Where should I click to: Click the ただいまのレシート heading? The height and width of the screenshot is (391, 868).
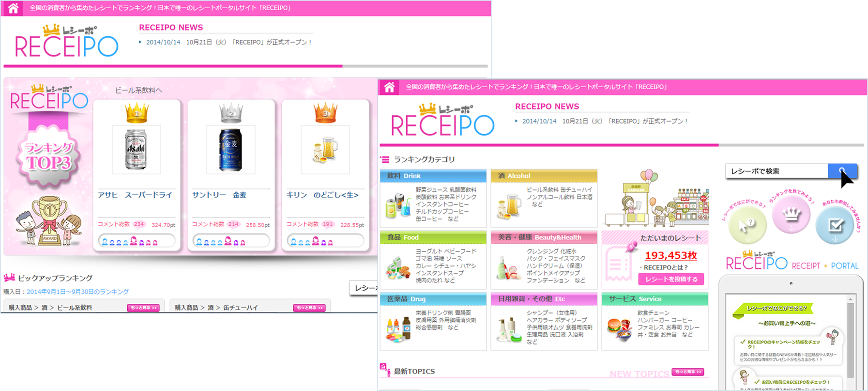coord(671,238)
